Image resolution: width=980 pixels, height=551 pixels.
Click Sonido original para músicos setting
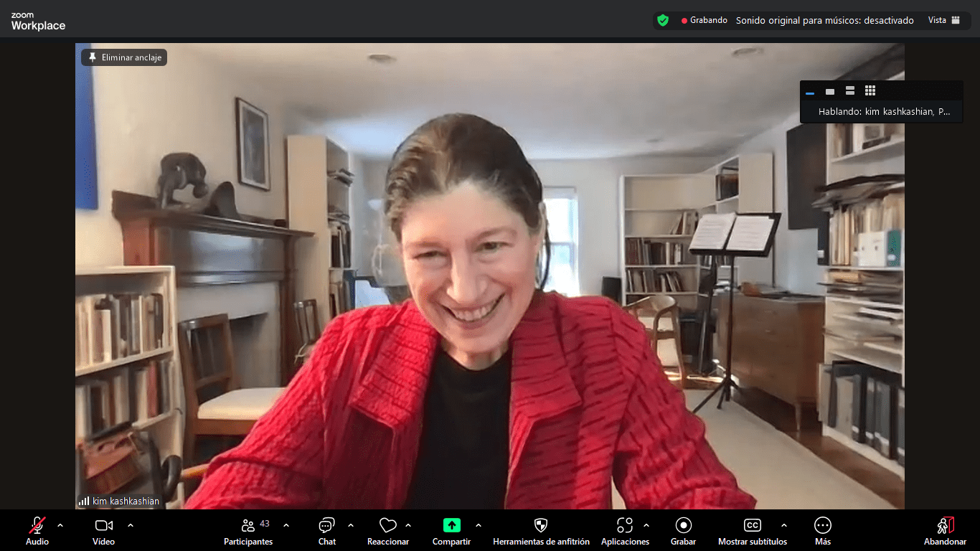point(824,20)
